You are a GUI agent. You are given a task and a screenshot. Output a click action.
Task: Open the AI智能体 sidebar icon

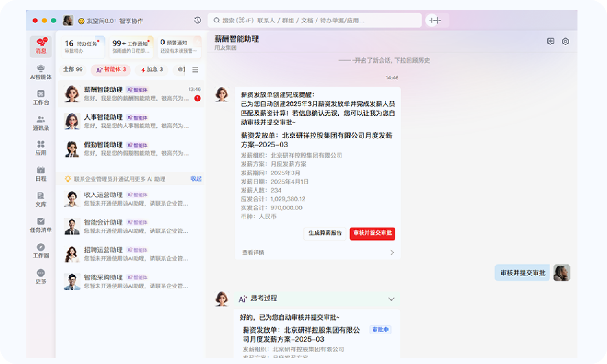(x=41, y=72)
